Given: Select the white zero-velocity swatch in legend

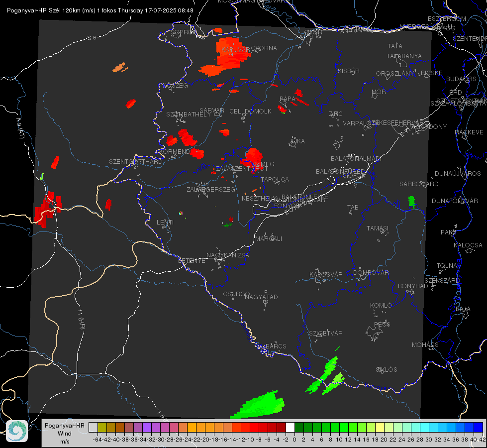Looking at the screenshot, I should coord(290,427).
